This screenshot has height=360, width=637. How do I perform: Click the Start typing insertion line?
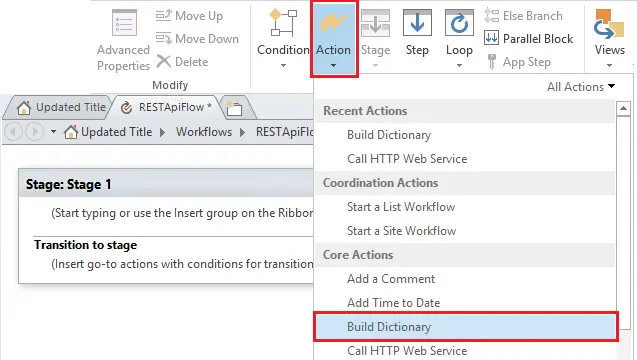click(182, 213)
